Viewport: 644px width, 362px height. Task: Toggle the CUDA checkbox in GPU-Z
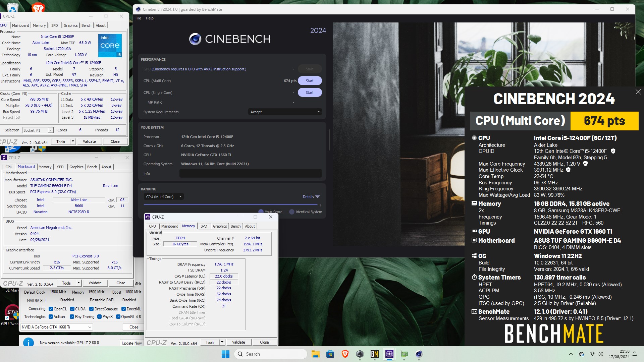(72, 309)
